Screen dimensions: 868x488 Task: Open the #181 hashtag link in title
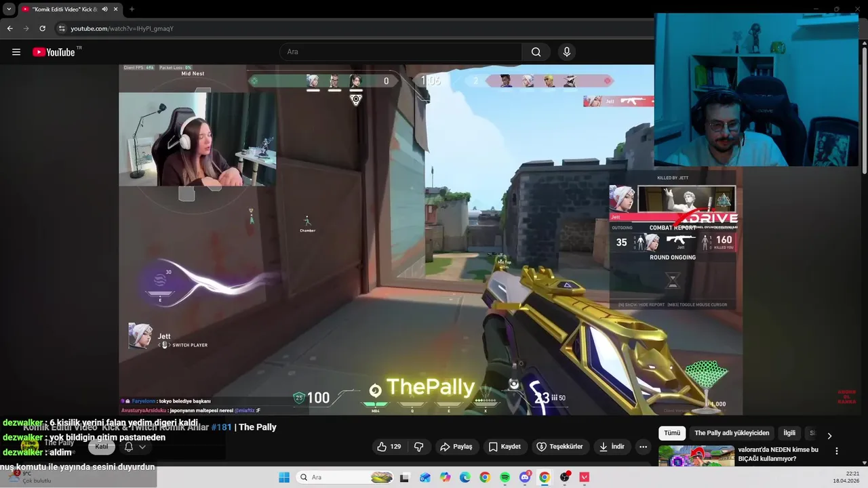[221, 427]
